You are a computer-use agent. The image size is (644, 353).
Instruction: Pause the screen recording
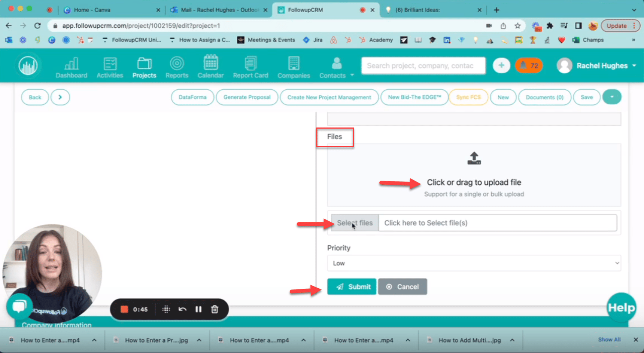coord(198,309)
